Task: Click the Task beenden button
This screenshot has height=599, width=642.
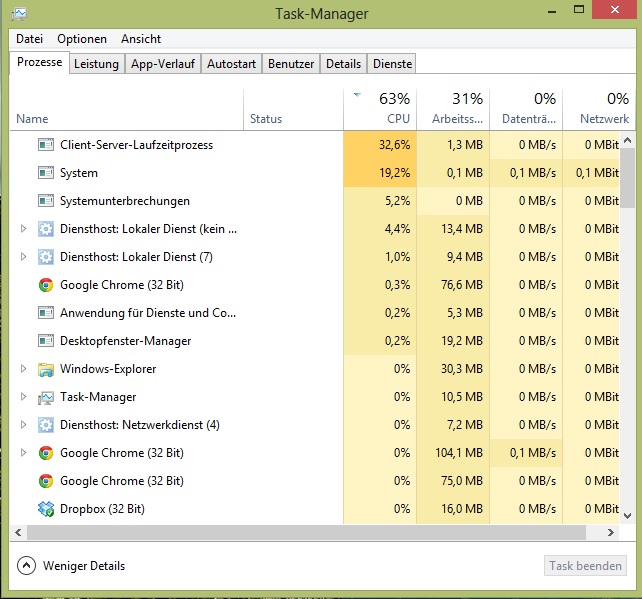Action: pyautogui.click(x=585, y=565)
